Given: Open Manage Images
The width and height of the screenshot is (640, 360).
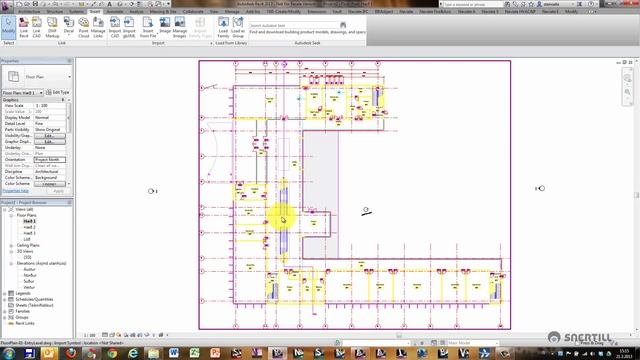Looking at the screenshot, I should click(180, 27).
